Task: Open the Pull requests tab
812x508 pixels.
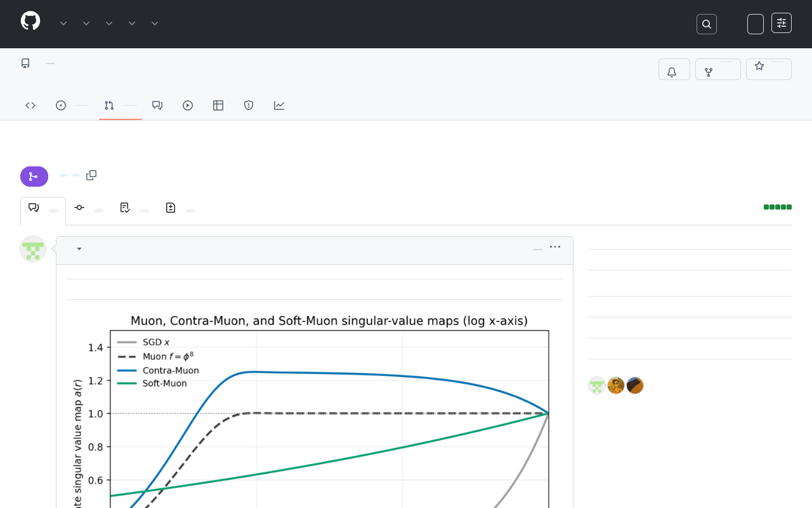Action: pos(121,105)
